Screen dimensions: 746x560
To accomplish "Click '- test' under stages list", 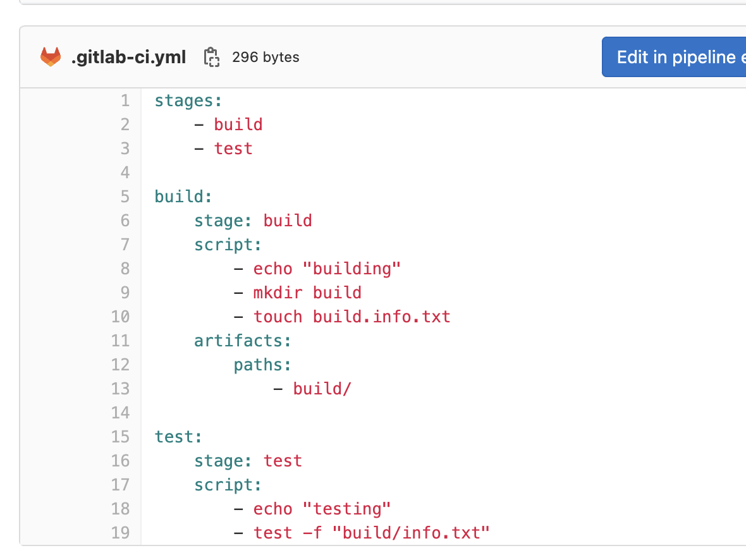I will [223, 149].
